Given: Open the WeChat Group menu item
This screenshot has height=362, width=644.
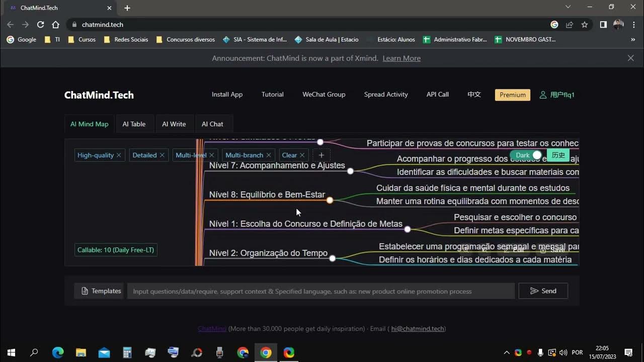Looking at the screenshot, I should pyautogui.click(x=324, y=95).
